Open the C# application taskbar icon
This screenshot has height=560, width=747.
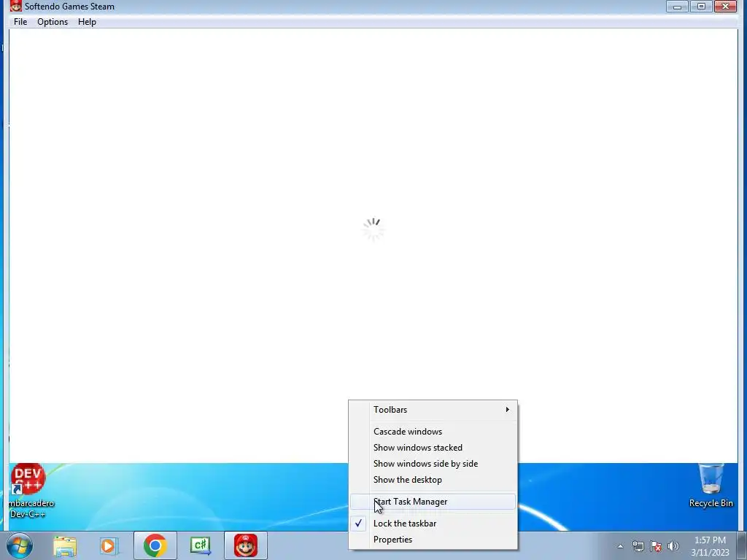tap(201, 545)
